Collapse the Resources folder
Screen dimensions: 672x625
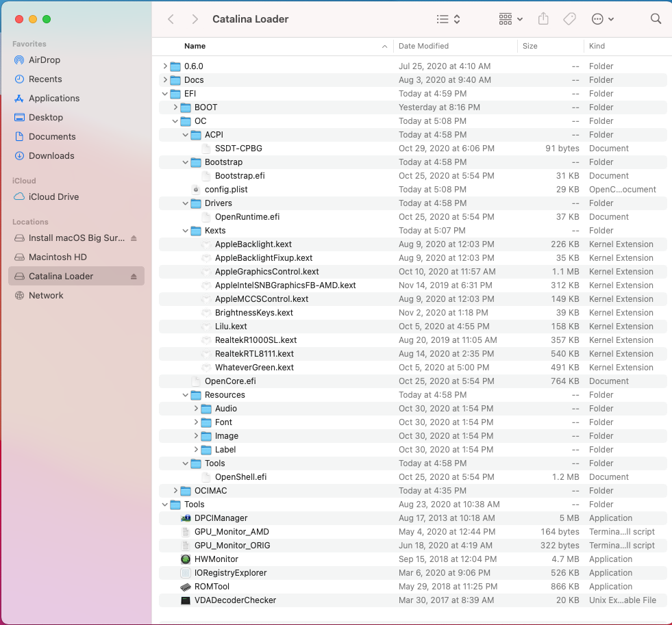[x=186, y=395]
